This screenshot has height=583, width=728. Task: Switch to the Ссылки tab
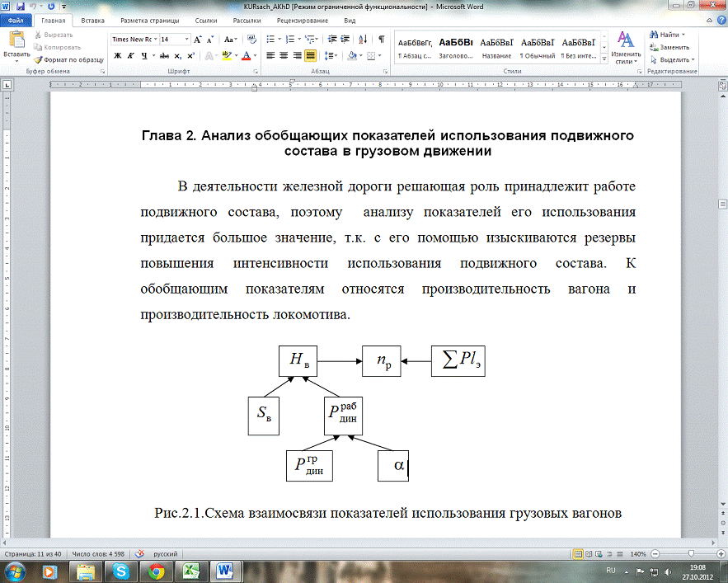point(205,21)
